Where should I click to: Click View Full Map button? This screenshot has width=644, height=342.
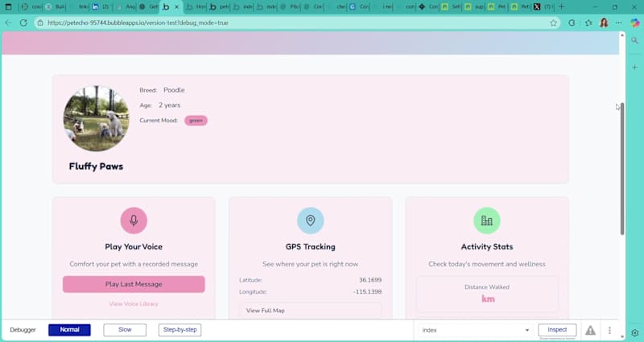[310, 311]
